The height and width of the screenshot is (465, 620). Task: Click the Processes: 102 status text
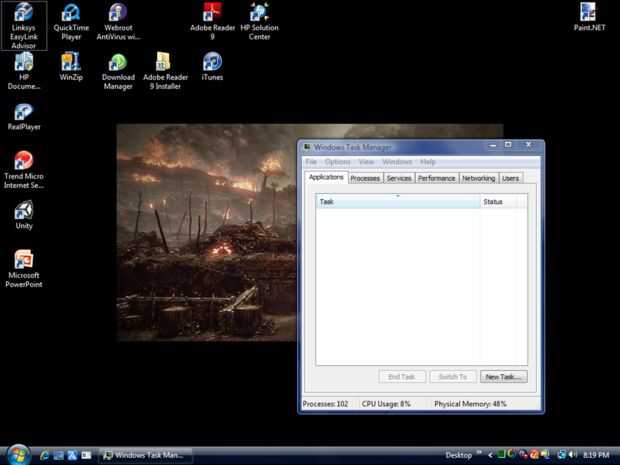pos(325,404)
